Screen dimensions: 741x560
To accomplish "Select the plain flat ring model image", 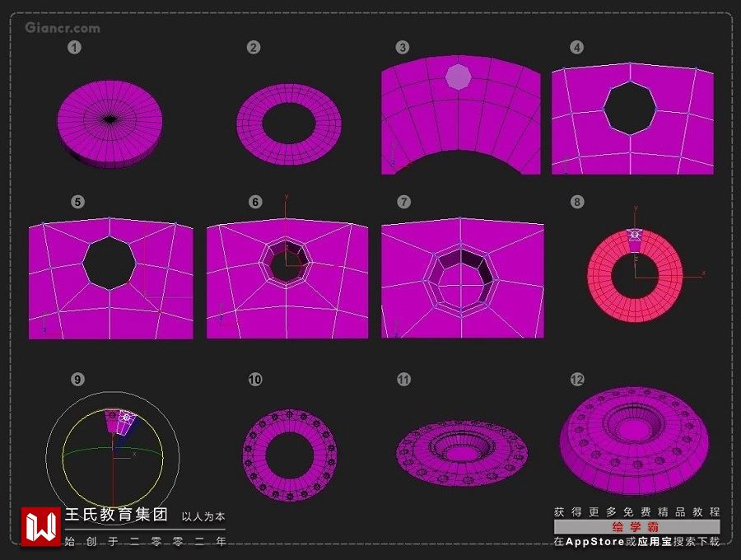I will (x=289, y=124).
